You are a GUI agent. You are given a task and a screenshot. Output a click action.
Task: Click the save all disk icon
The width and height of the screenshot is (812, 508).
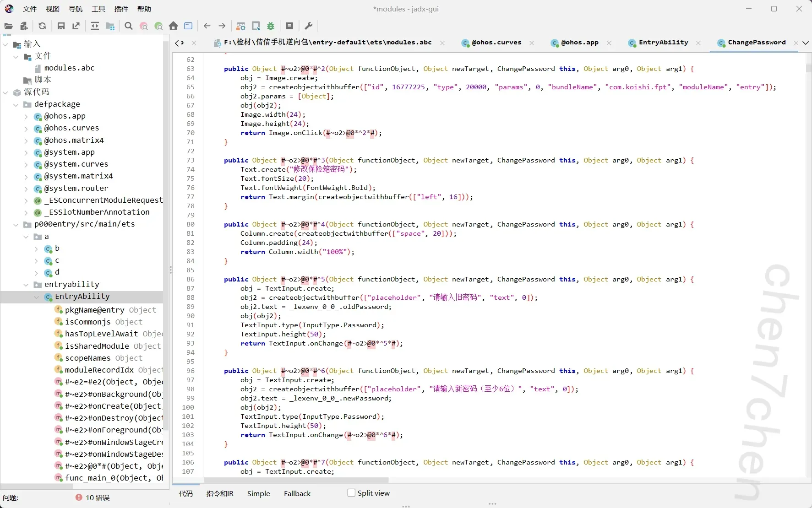coord(61,26)
